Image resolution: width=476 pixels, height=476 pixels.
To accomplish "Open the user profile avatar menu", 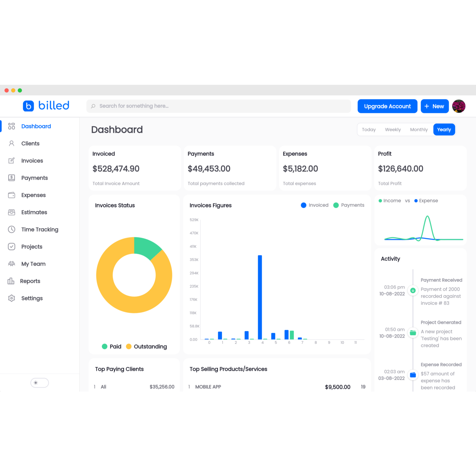I will click(x=459, y=106).
